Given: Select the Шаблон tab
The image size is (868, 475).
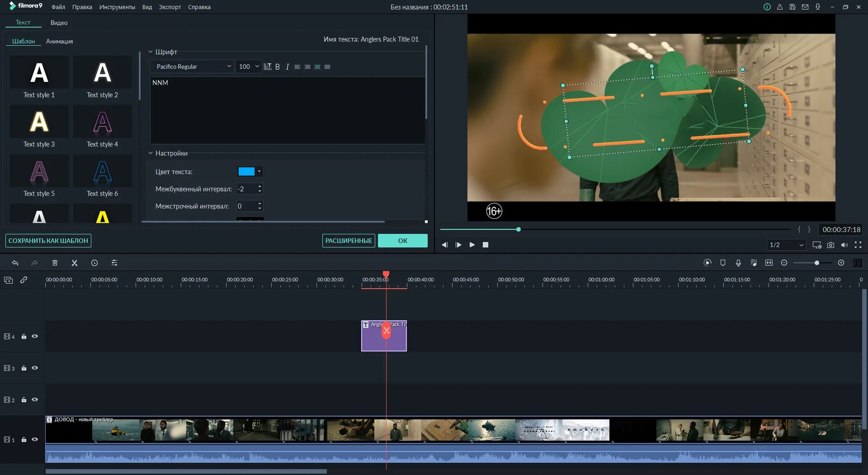Looking at the screenshot, I should (24, 41).
